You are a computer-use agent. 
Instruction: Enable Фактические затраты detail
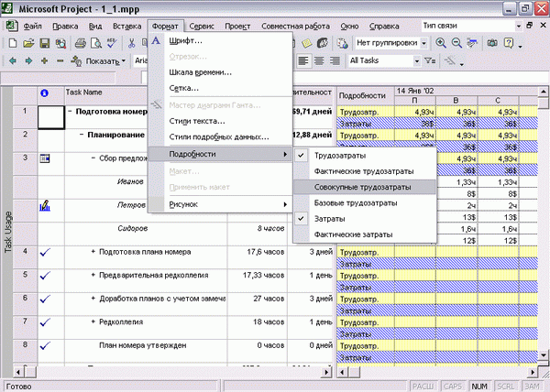[x=365, y=234]
